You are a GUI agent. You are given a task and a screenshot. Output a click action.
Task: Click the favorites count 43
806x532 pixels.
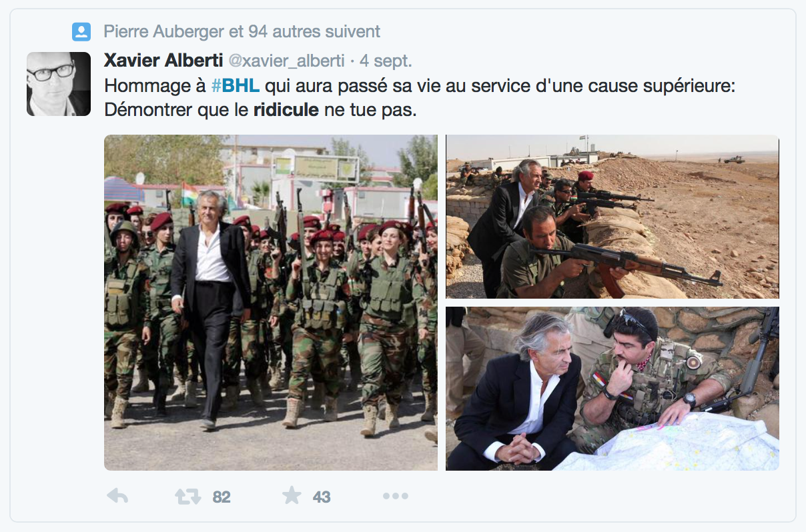[322, 497]
